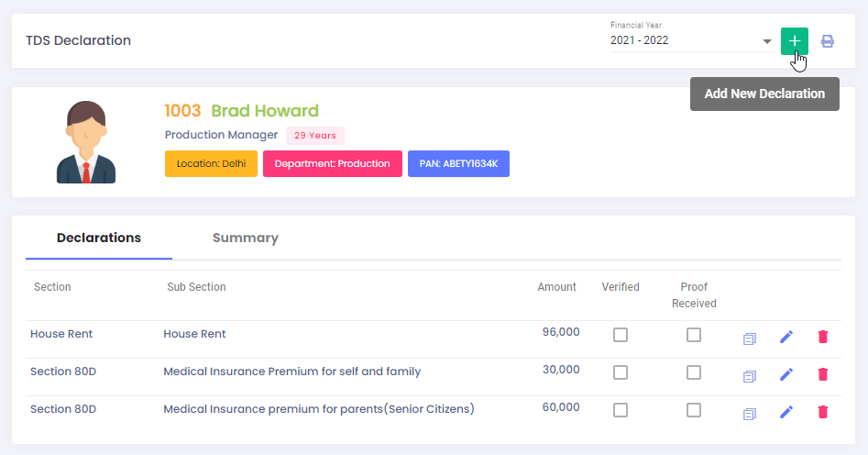Click the green Add New Declaration plus button

[795, 41]
